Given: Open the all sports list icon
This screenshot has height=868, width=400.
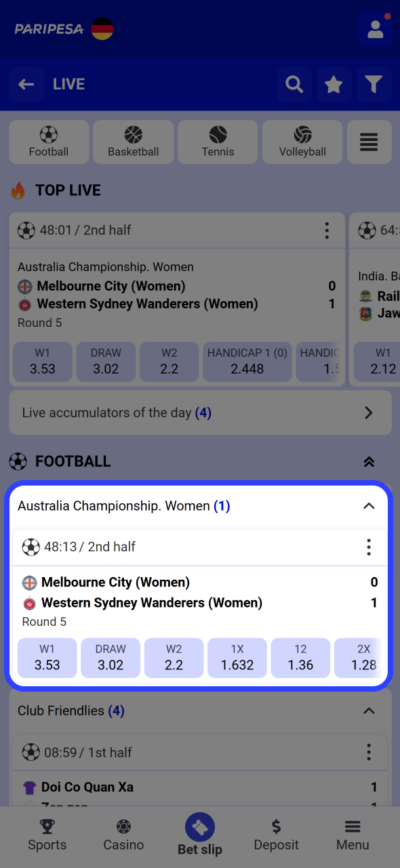Looking at the screenshot, I should (369, 142).
